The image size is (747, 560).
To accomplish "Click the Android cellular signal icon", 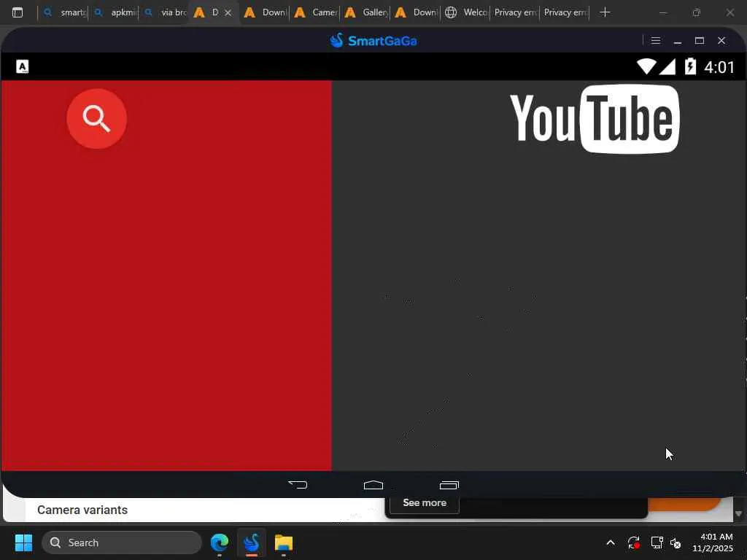I will [667, 66].
